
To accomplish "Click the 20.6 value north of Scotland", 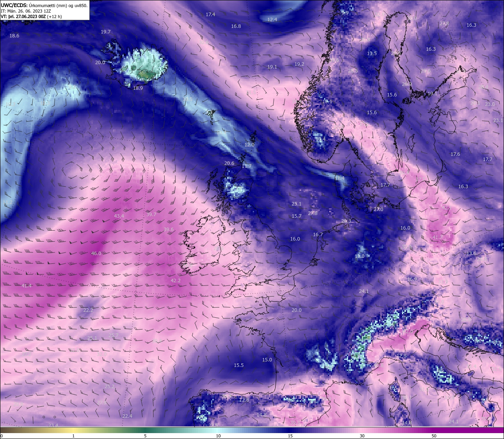I will [x=229, y=163].
